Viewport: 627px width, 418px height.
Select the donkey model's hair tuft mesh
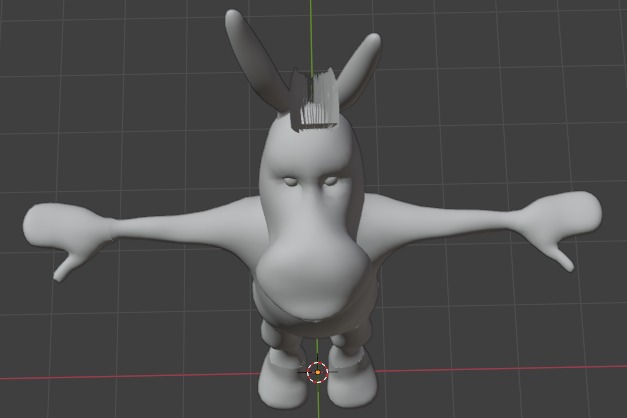point(315,100)
